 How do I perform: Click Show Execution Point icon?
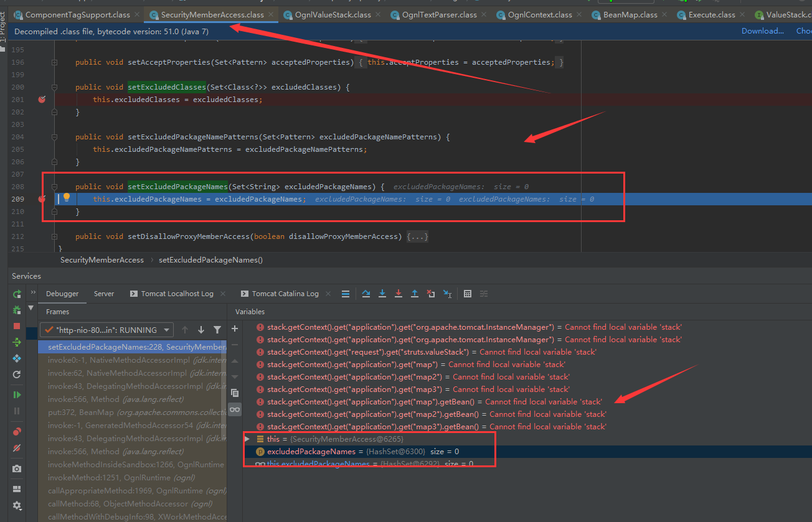[346, 294]
